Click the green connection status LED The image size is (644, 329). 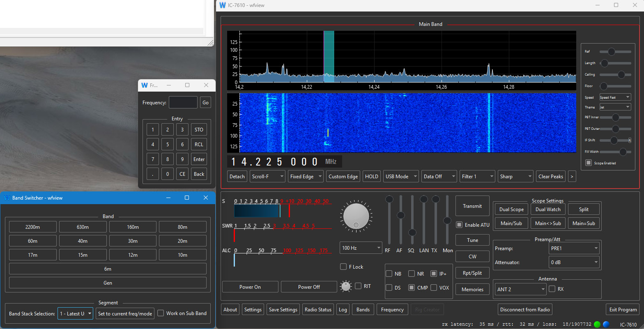[x=597, y=324]
